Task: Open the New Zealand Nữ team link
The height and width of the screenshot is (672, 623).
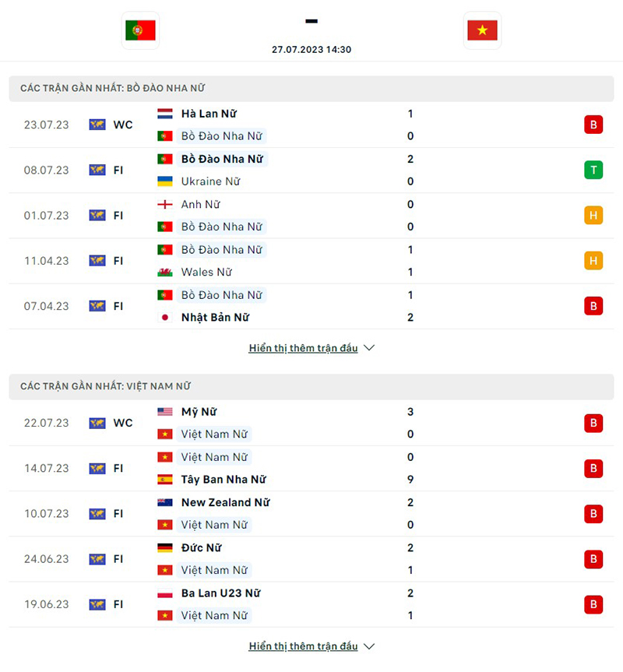Action: coord(225,503)
